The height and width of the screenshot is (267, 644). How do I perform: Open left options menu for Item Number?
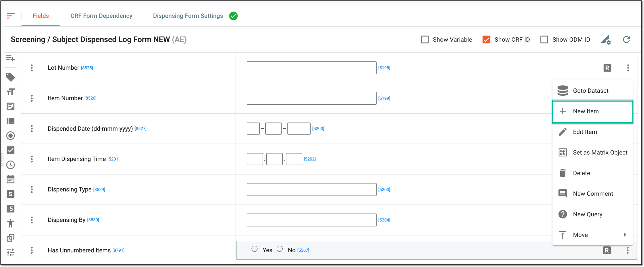coord(32,98)
